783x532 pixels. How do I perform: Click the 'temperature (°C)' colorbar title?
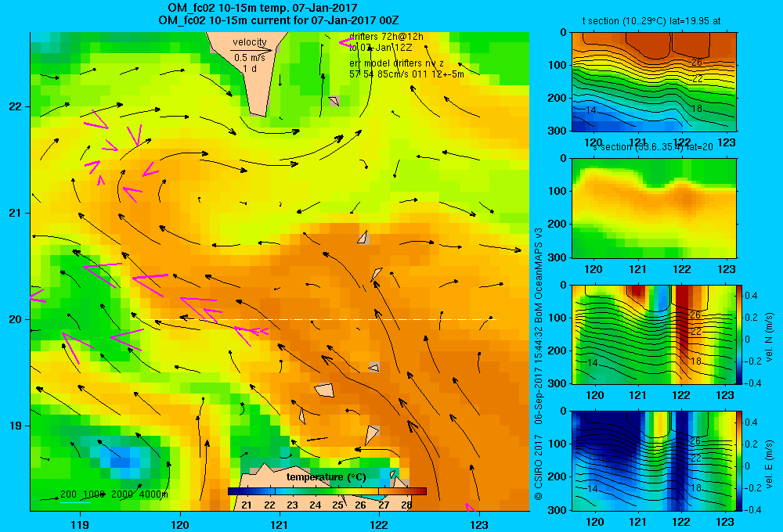pyautogui.click(x=327, y=477)
